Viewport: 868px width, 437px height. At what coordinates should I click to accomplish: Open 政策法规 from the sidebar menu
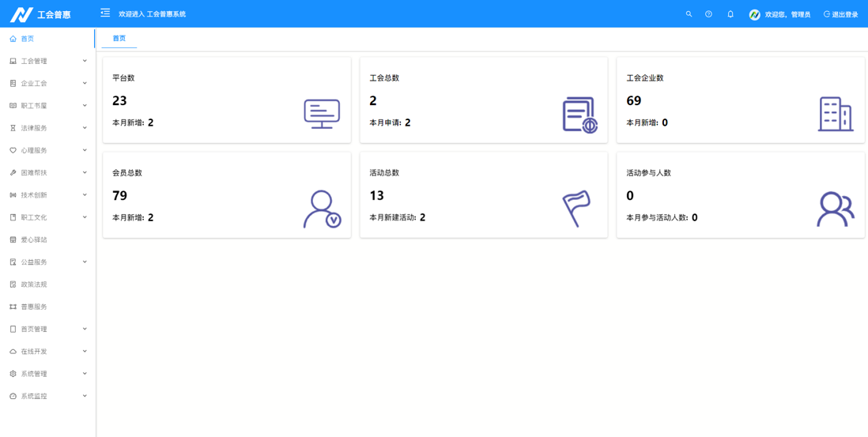[34, 284]
